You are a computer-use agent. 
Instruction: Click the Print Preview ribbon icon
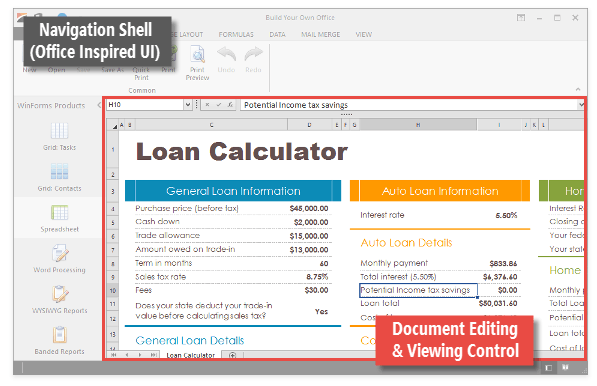[198, 54]
